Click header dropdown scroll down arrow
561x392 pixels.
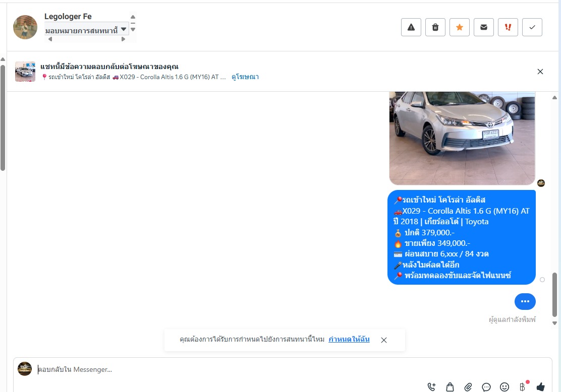click(133, 29)
